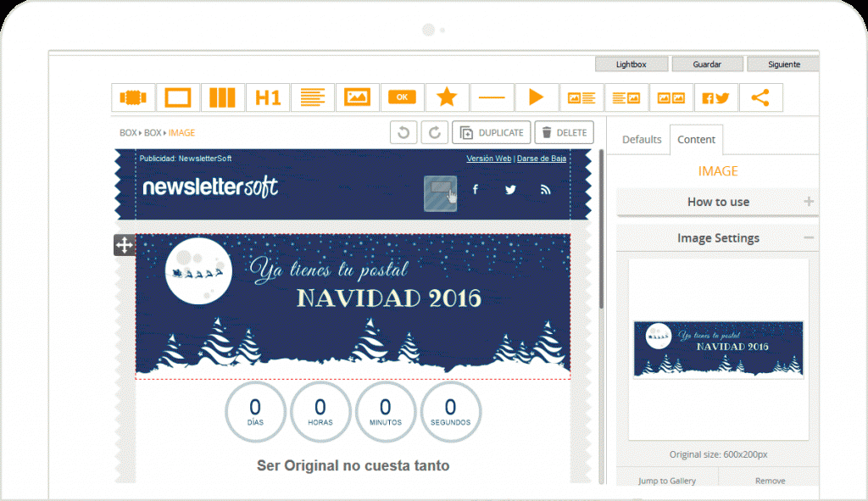Image resolution: width=868 pixels, height=501 pixels.
Task: Insert the share links block
Action: pyautogui.click(x=760, y=97)
